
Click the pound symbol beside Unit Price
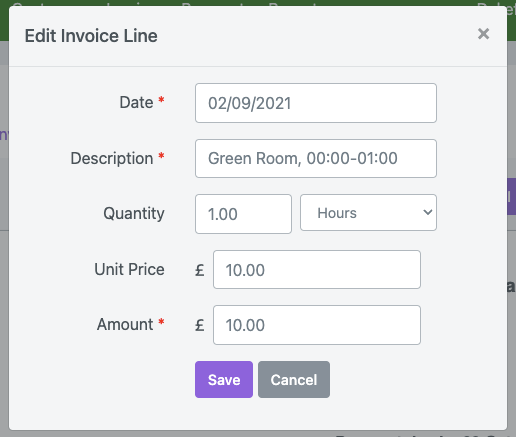[200, 270]
